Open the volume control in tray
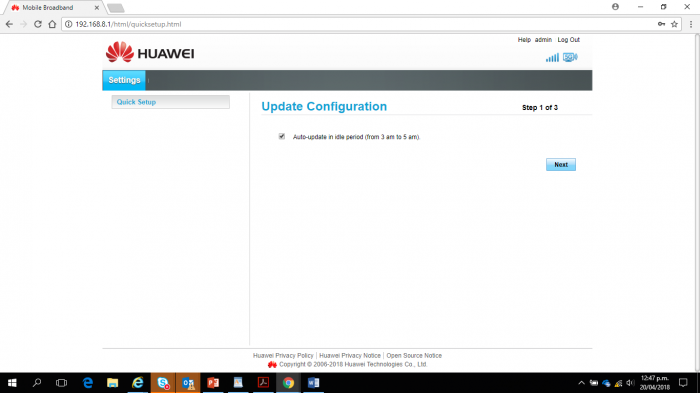The width and height of the screenshot is (700, 393). [x=630, y=383]
